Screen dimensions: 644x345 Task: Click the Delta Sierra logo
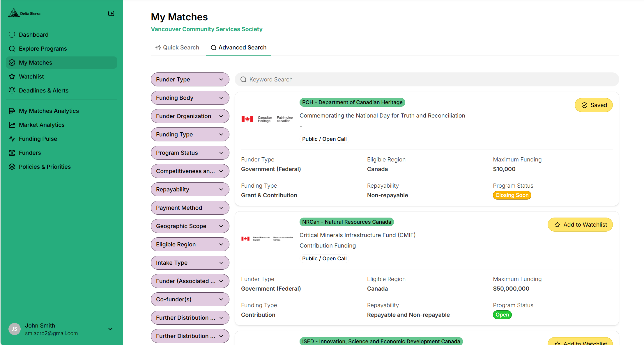[x=24, y=13]
